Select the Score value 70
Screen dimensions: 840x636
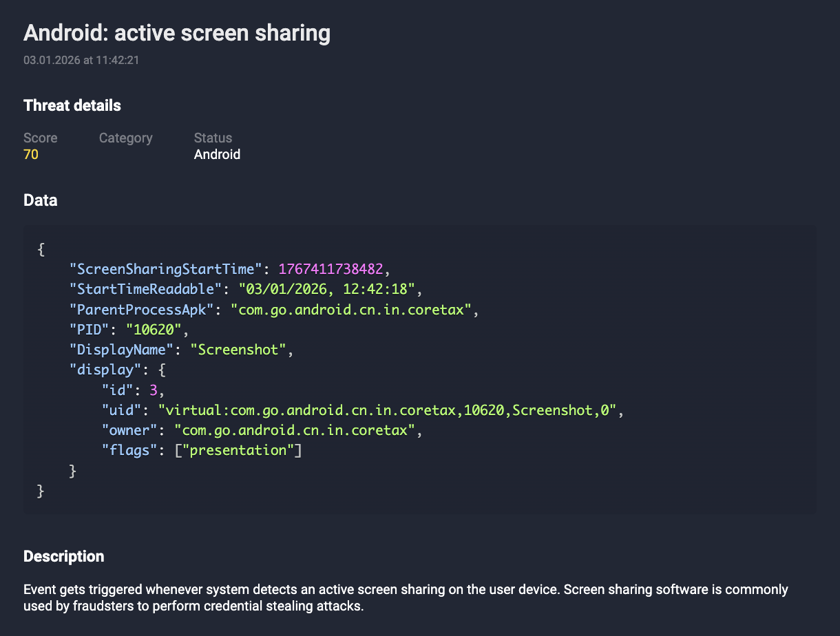coord(30,154)
